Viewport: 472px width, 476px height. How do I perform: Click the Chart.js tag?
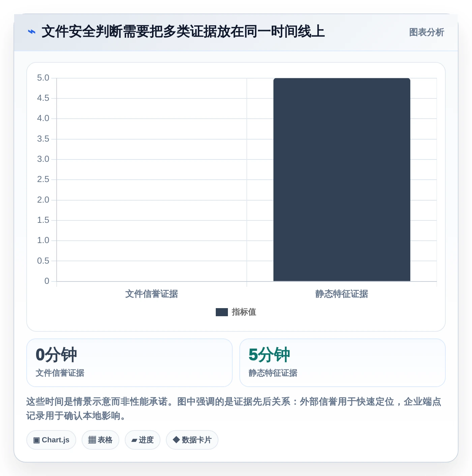coord(51,440)
